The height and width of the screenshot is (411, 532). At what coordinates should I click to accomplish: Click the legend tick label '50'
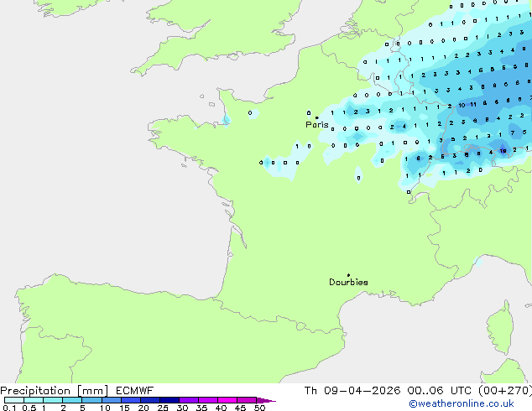pyautogui.click(x=260, y=408)
